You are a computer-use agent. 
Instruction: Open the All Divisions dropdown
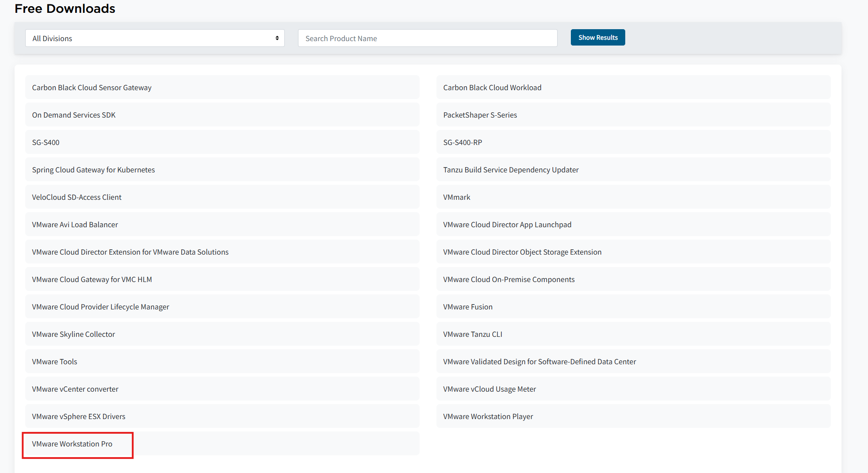pyautogui.click(x=155, y=38)
